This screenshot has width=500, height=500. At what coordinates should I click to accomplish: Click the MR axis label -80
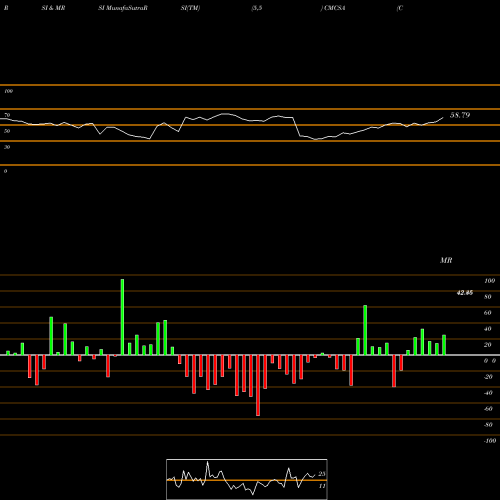[488, 425]
